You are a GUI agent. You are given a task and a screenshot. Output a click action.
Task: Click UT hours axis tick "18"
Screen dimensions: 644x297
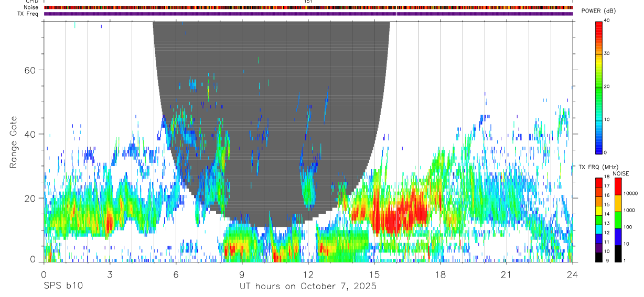coord(441,274)
